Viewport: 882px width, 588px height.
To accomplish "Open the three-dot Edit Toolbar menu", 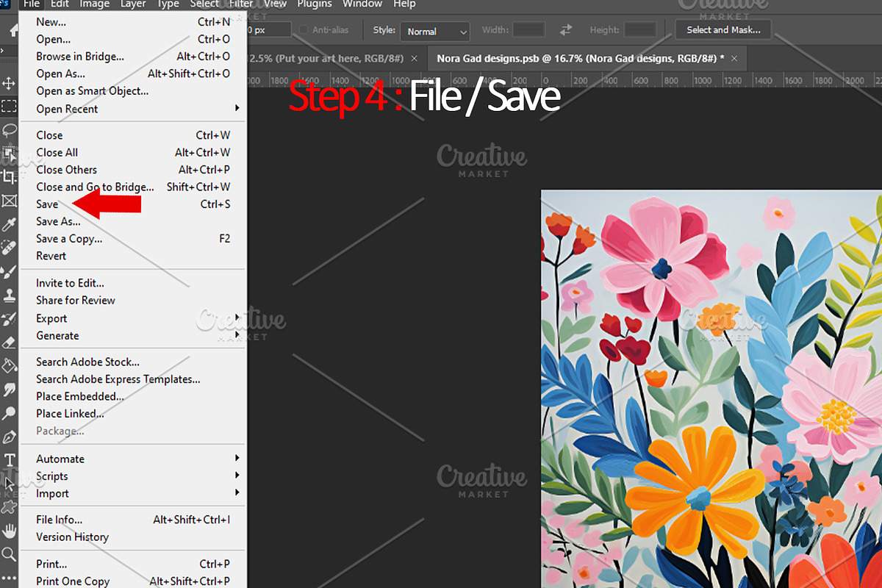I will (x=9, y=576).
